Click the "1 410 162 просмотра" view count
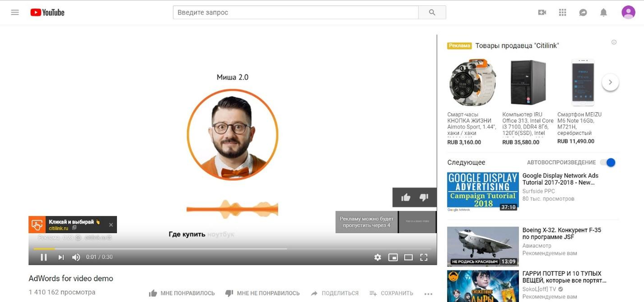The width and height of the screenshot is (644, 302). (62, 292)
